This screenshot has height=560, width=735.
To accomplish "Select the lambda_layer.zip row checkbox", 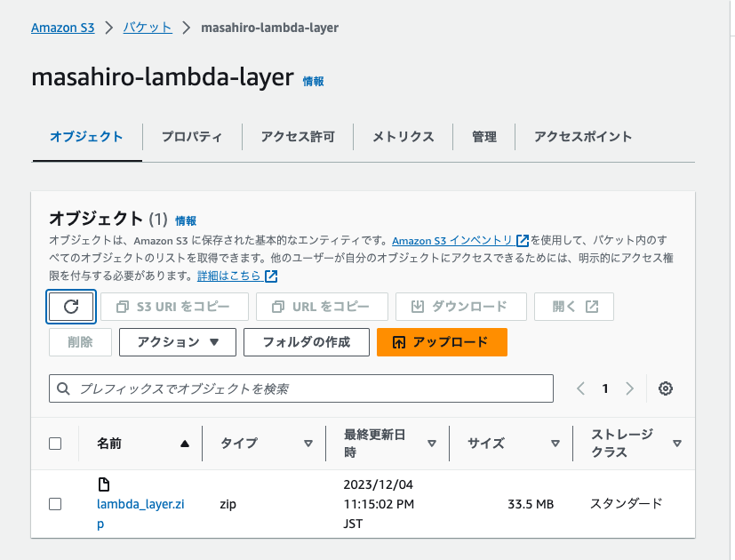I will [54, 503].
